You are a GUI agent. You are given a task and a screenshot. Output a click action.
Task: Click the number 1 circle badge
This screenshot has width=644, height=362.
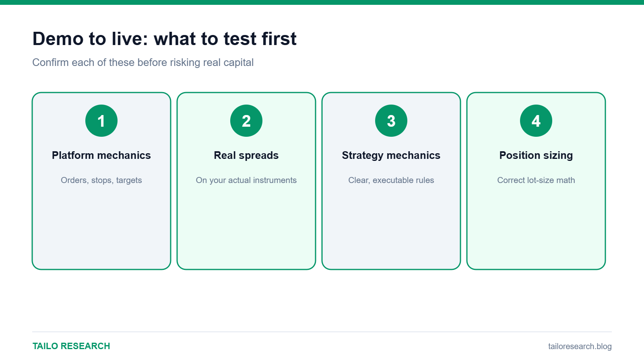pyautogui.click(x=101, y=121)
